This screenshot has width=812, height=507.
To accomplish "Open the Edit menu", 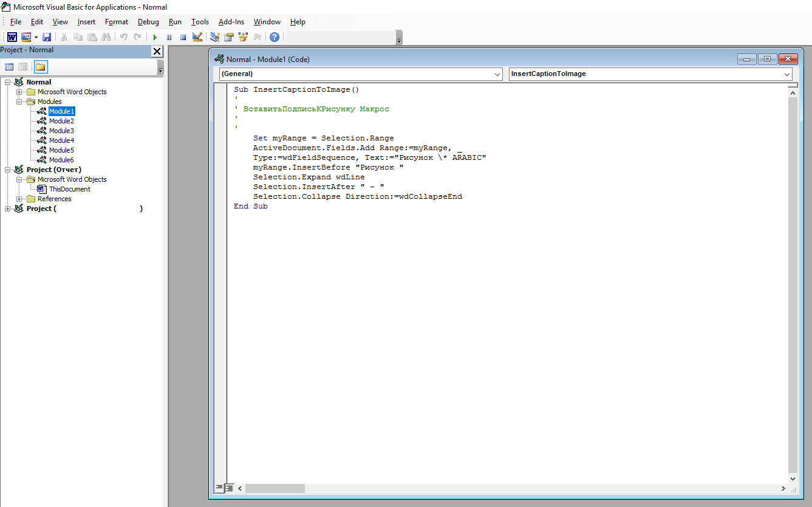I will [37, 22].
